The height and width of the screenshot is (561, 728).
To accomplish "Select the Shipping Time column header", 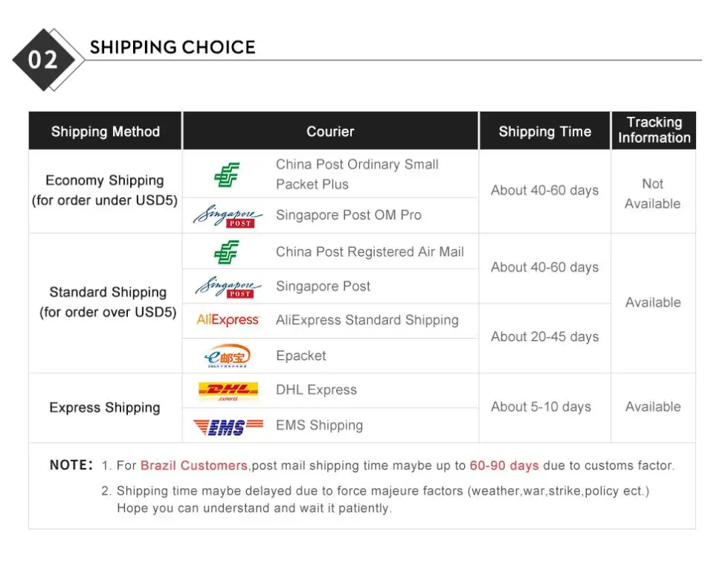I will tap(544, 131).
